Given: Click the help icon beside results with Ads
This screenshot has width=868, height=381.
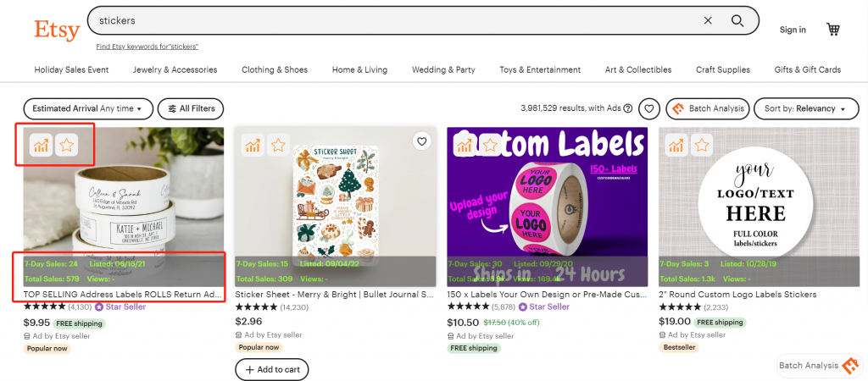Looking at the screenshot, I should 628,108.
